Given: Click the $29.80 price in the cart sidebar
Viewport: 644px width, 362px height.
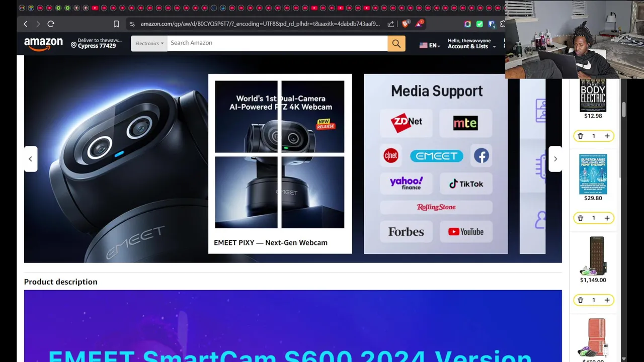Looking at the screenshot, I should [593, 198].
